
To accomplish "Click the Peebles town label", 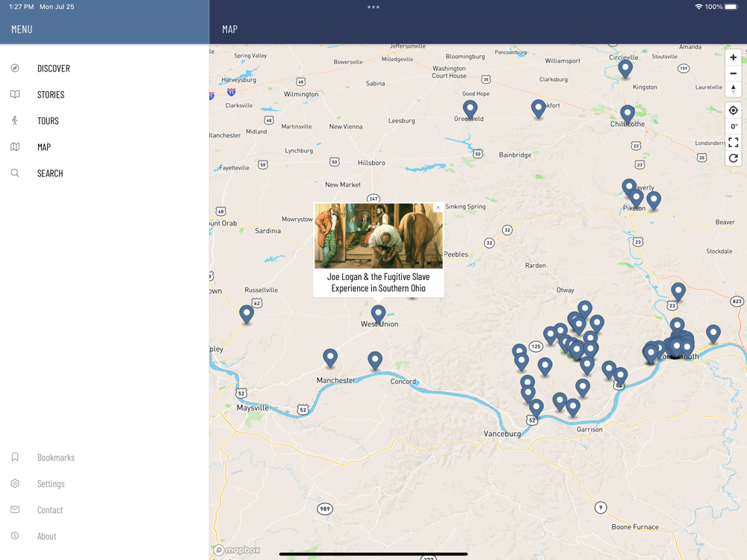I will point(456,255).
